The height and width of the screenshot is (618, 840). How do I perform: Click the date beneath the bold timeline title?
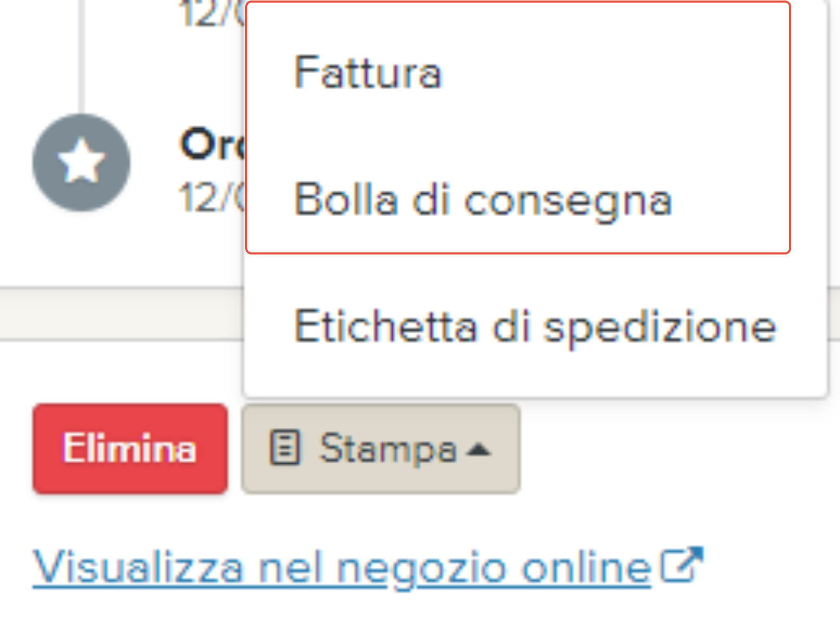point(210,198)
